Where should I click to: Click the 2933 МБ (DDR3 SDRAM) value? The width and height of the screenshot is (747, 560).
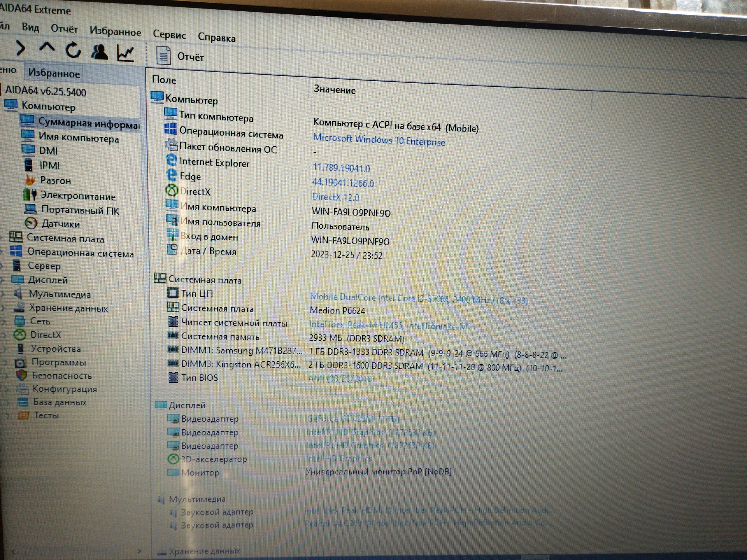[x=357, y=338]
